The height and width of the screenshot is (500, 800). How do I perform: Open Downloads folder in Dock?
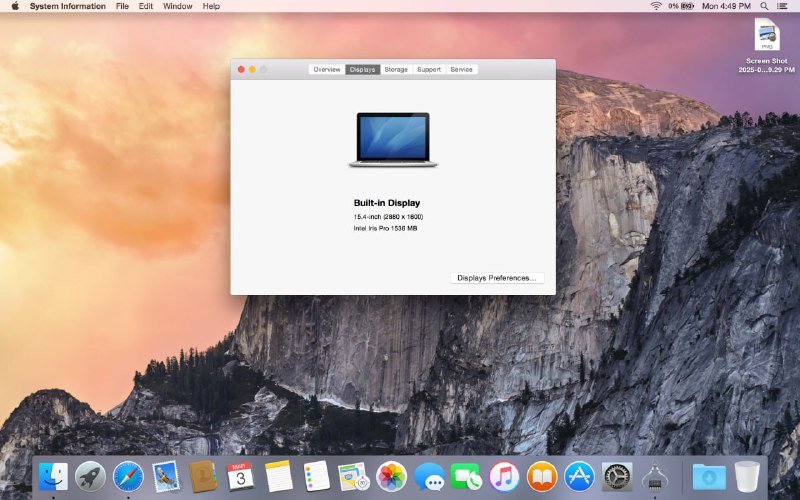709,477
